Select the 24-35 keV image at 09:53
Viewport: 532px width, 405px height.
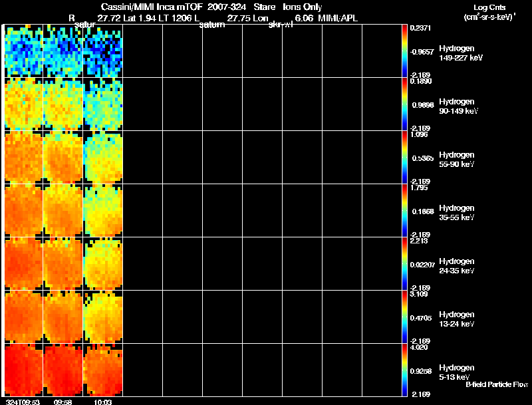pos(23,263)
